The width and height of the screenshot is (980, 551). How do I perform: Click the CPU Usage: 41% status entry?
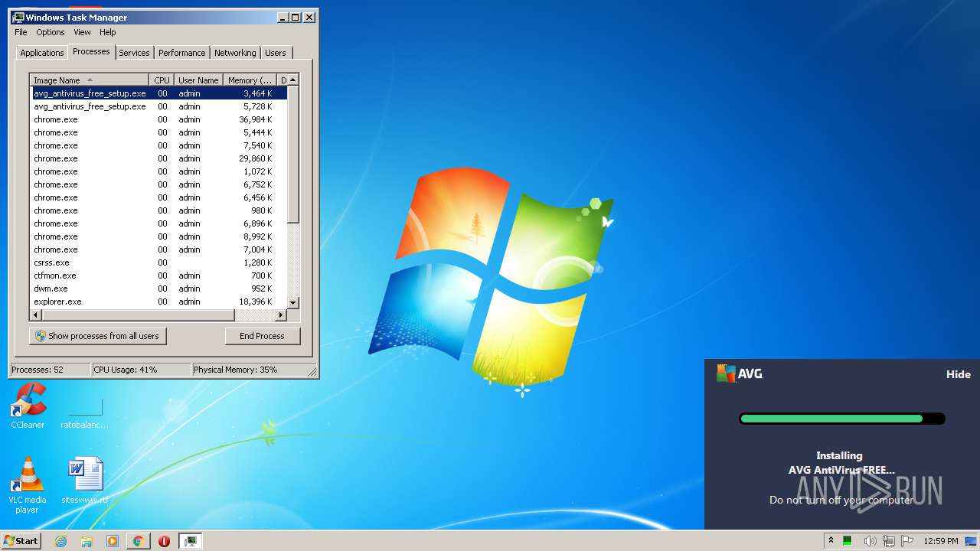coord(141,370)
